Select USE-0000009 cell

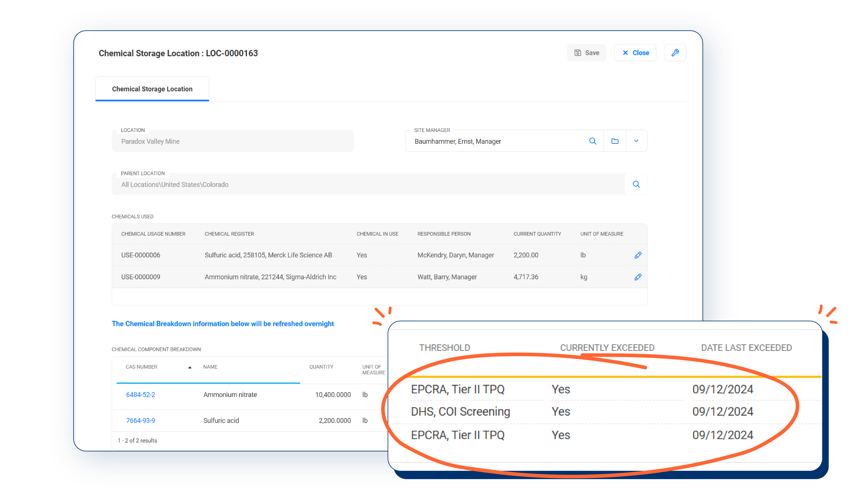tap(141, 277)
